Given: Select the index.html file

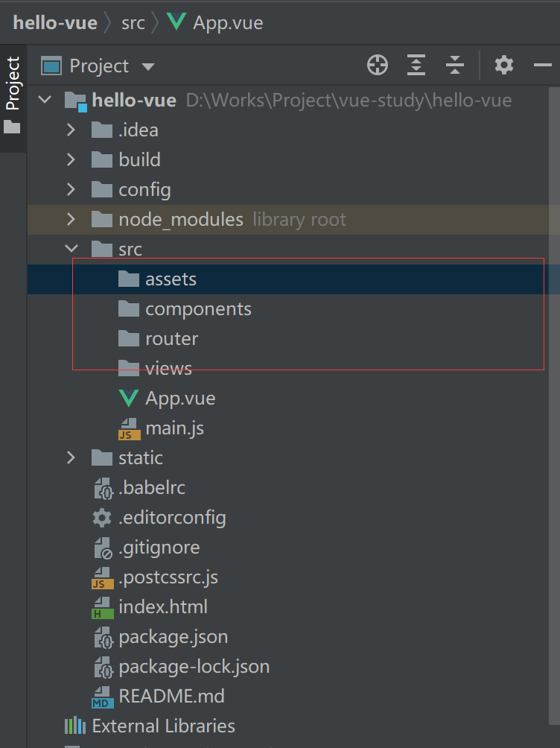Looking at the screenshot, I should (162, 607).
